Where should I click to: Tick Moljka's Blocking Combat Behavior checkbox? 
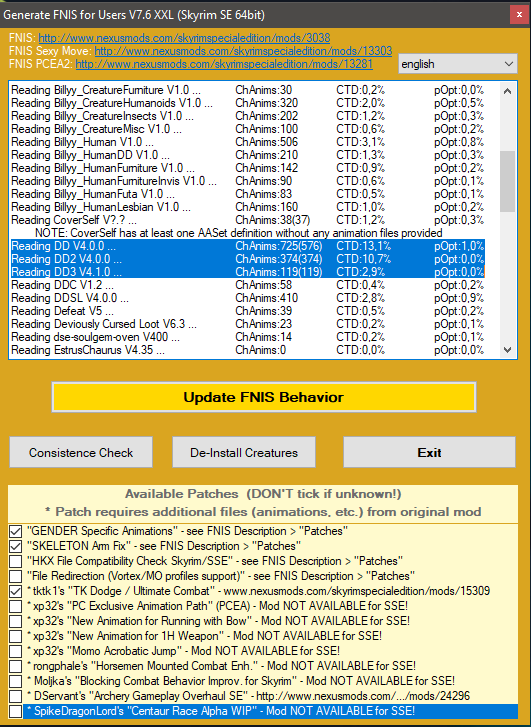pyautogui.click(x=16, y=681)
